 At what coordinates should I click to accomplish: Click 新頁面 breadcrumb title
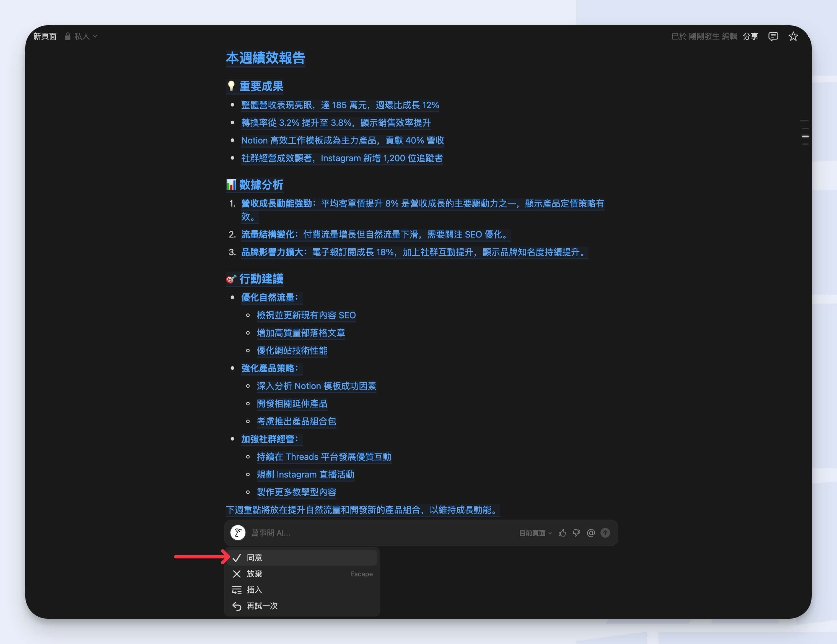[x=45, y=36]
